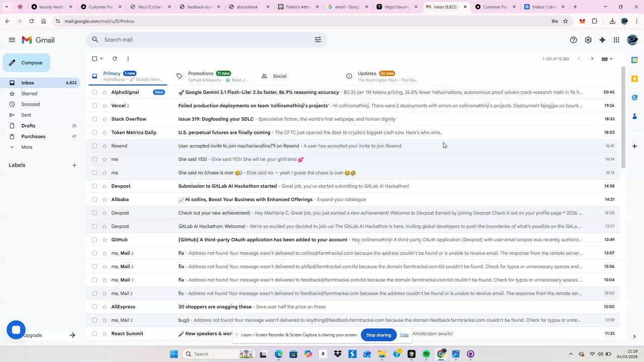Open Dropbox from the taskbar
The width and height of the screenshot is (644, 362).
click(338, 354)
